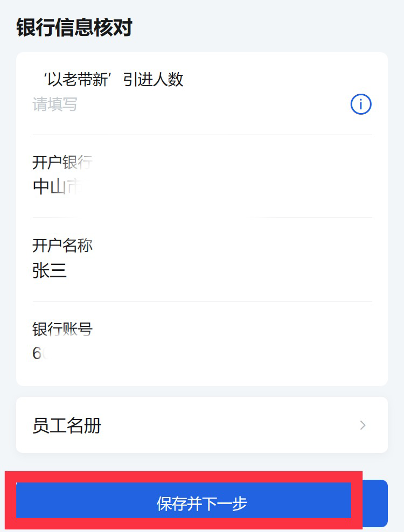Select the 开户银行 field label
Screen dimensions: 404x532
(x=62, y=162)
